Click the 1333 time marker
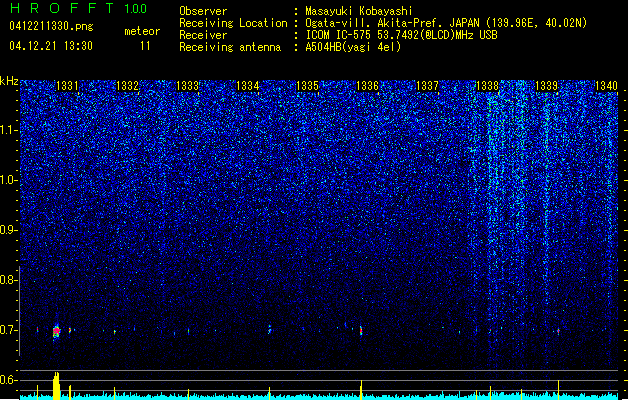 [187, 86]
